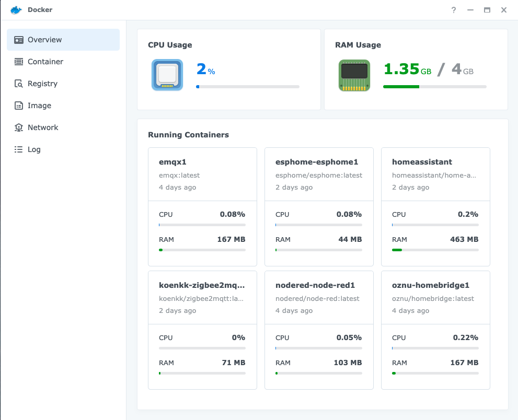Image resolution: width=518 pixels, height=420 pixels.
Task: Click the 2% CPU usage value
Action: coord(205,69)
